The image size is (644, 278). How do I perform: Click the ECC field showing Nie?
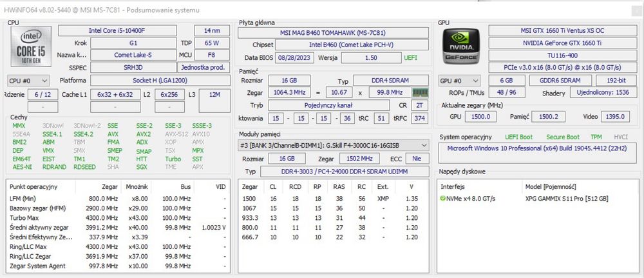click(417, 159)
